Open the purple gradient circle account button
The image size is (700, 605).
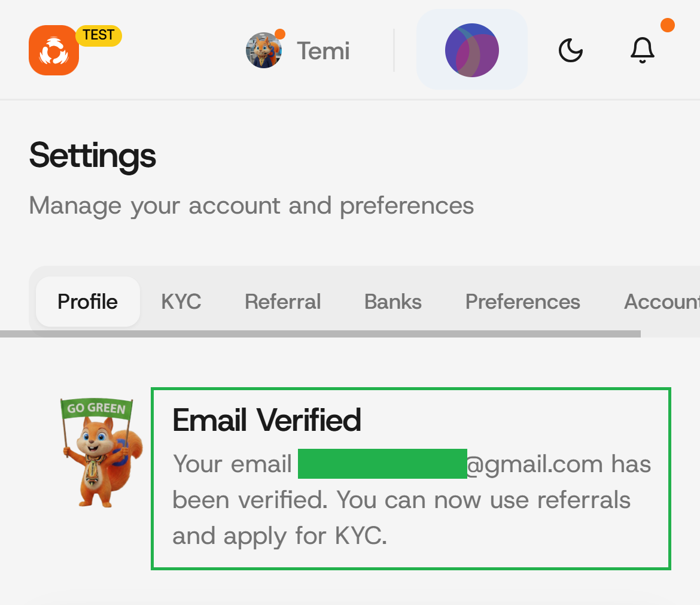[x=471, y=50]
